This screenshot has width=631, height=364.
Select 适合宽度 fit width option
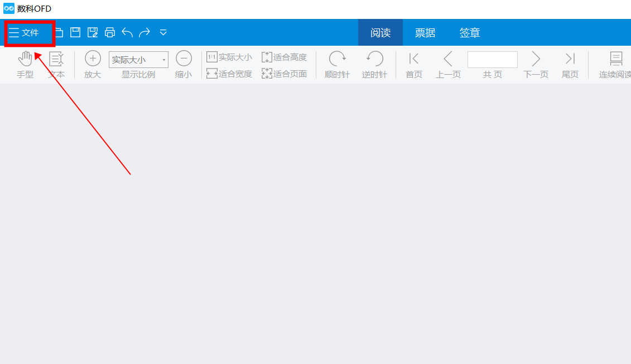tap(229, 74)
